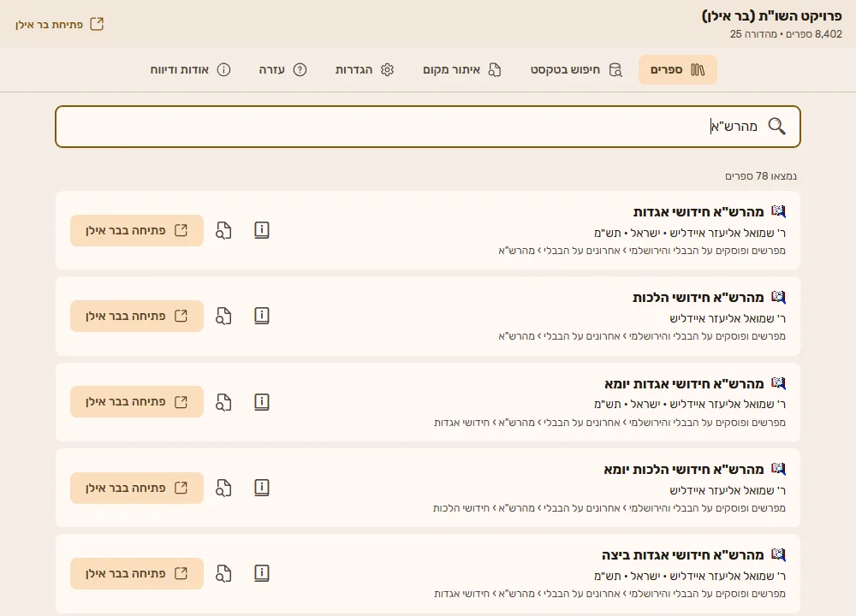Switch to איתור מקום tab

462,70
